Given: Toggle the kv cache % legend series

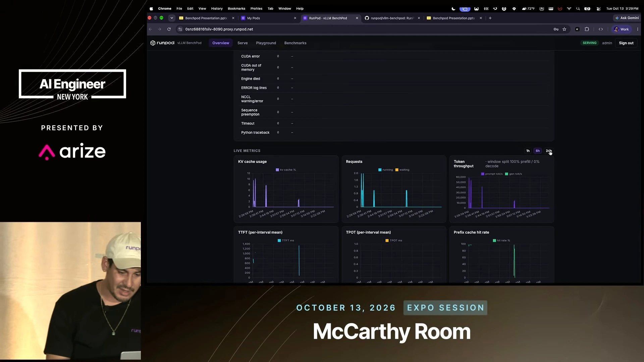Looking at the screenshot, I should 286,170.
